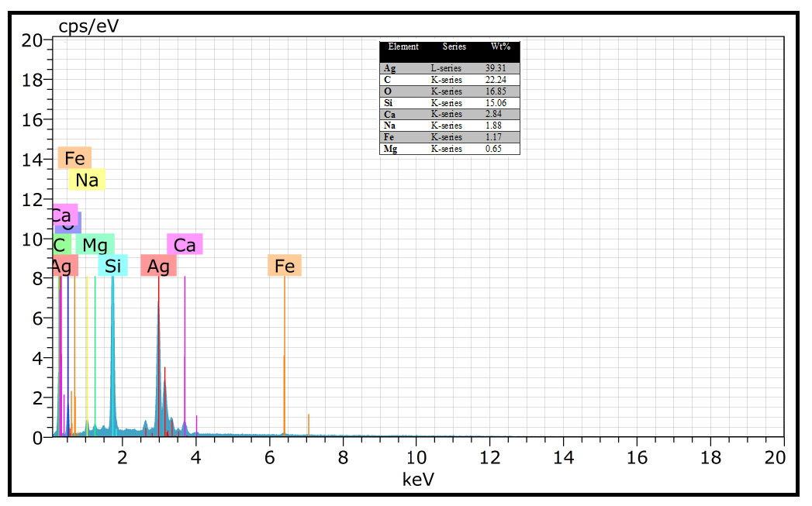Click the yellow Na element label
812x506 pixels.
87,180
